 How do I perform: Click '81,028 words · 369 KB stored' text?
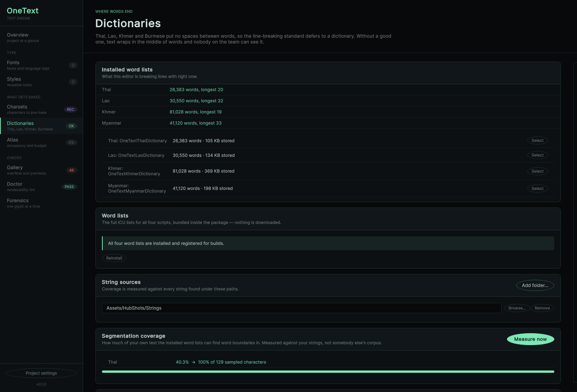(203, 171)
